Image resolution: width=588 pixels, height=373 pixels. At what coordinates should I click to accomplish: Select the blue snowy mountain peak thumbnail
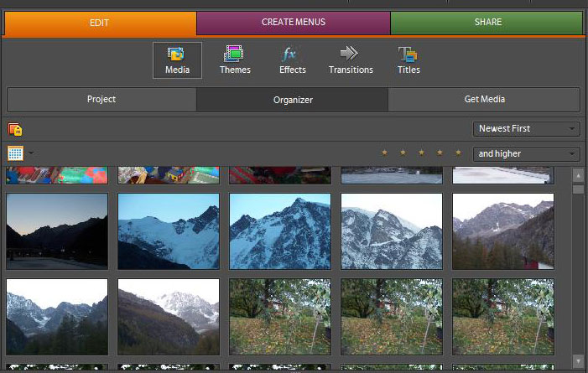(280, 231)
